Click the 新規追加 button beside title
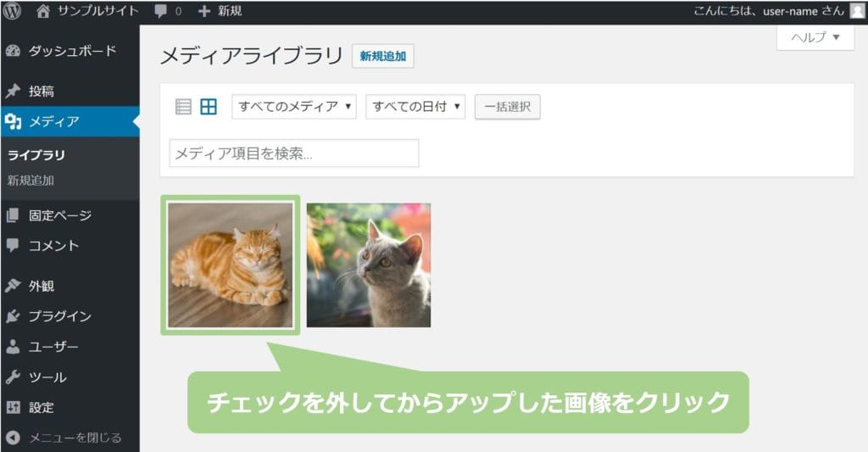This screenshot has width=868, height=452. pyautogui.click(x=383, y=56)
